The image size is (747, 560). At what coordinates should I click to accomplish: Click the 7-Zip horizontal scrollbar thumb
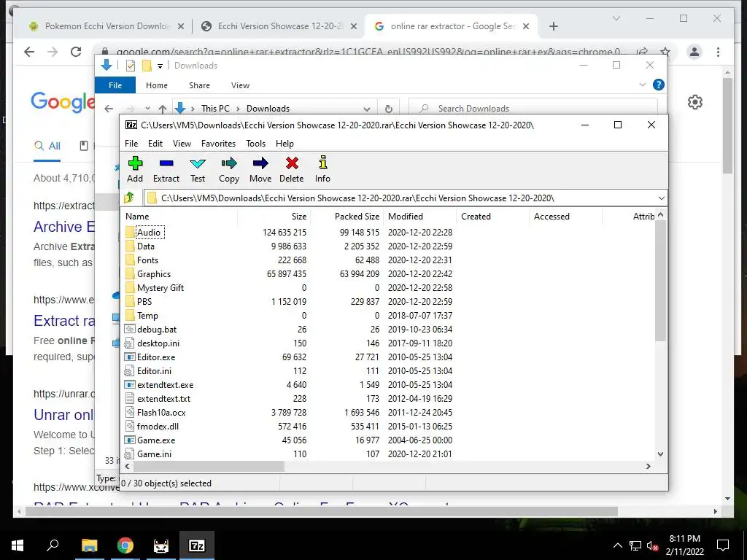(208, 466)
